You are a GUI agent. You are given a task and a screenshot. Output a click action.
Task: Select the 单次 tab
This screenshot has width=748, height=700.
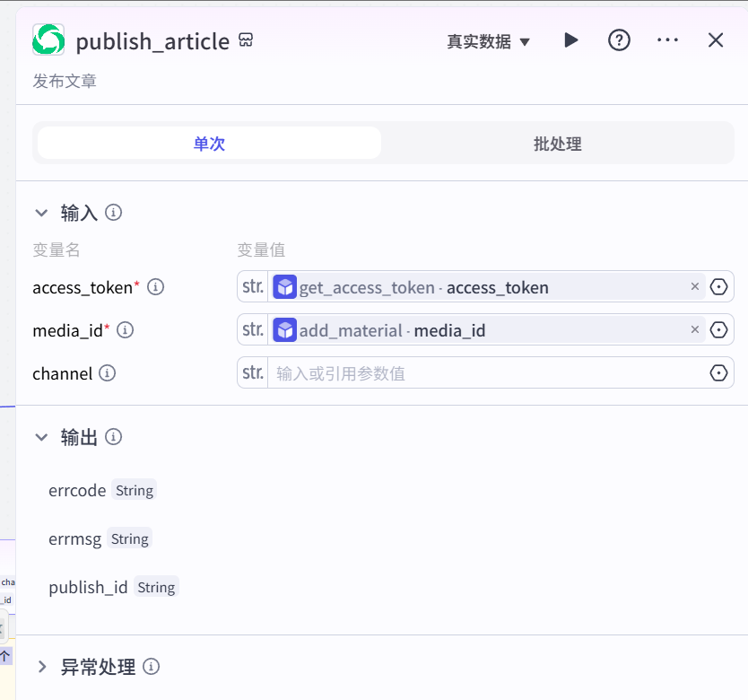[208, 143]
